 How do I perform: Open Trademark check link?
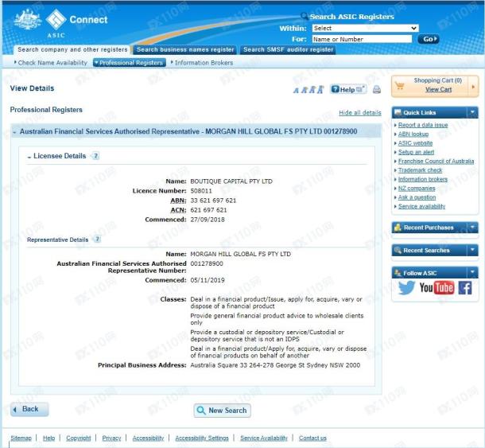(420, 170)
